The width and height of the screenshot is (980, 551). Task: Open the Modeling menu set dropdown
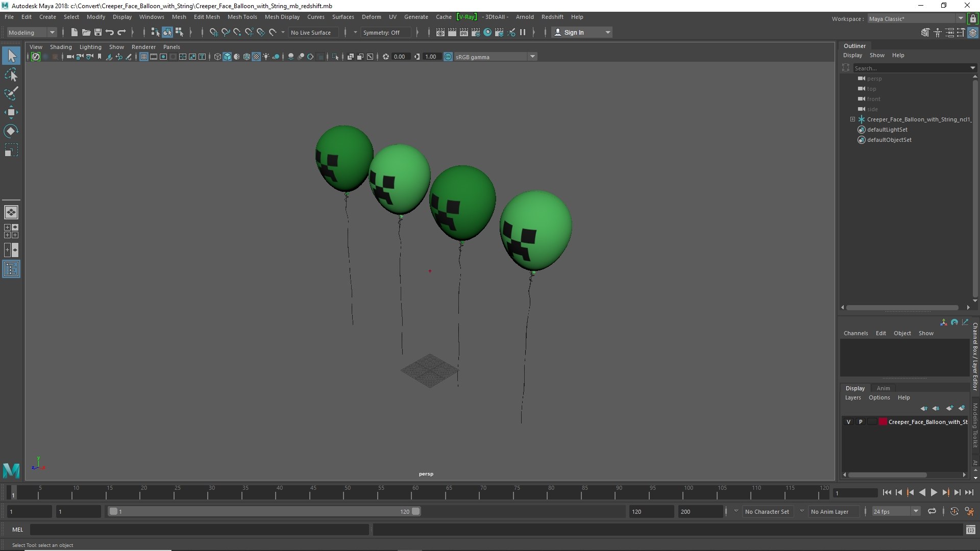(x=32, y=32)
